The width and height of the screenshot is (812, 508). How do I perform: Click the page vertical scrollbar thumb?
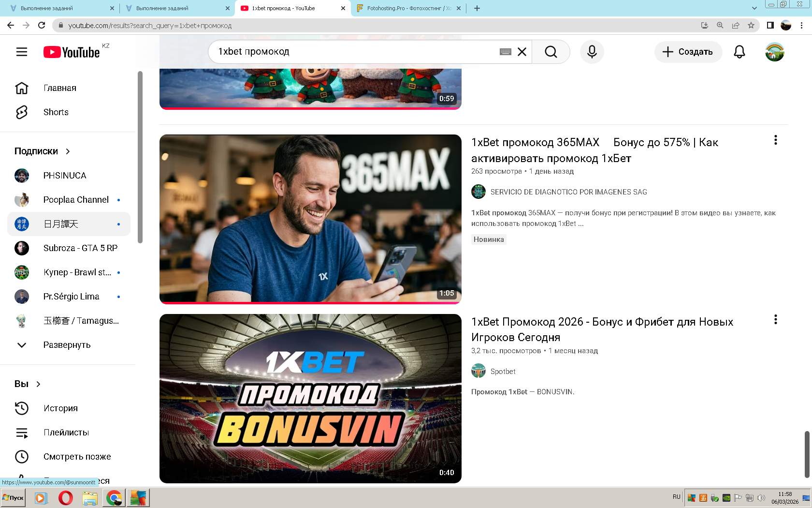pos(806,454)
